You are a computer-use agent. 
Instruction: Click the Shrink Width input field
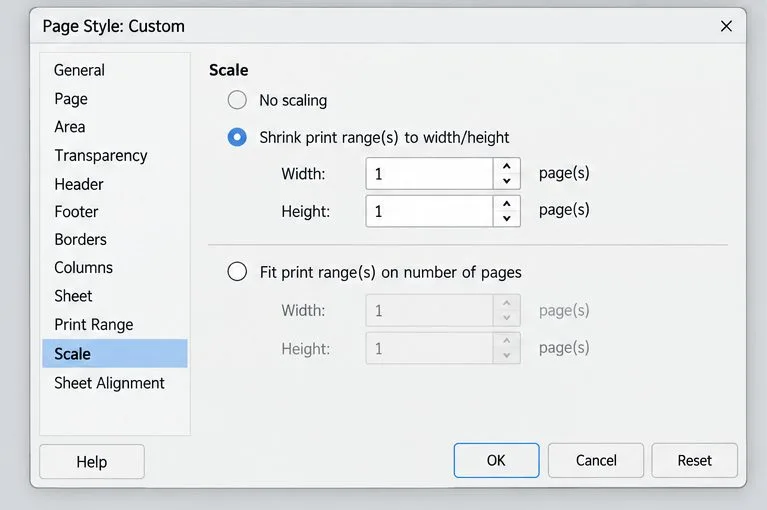click(429, 174)
